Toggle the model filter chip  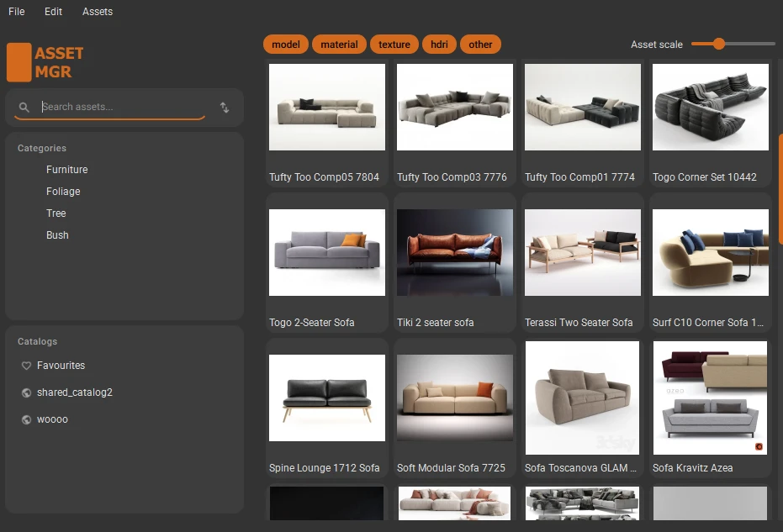click(286, 45)
